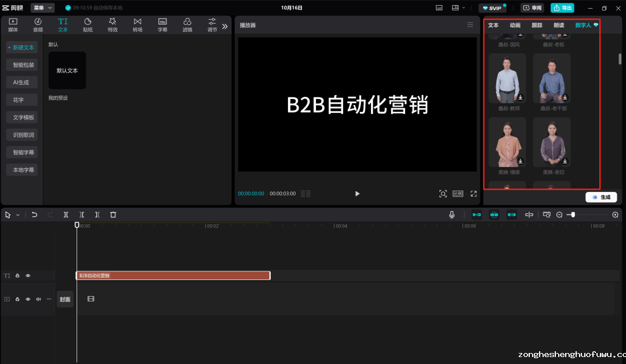Screen dimensions: 626x364
Task: Expand the selection tool mode dropdown arrow
Action: pyautogui.click(x=18, y=215)
